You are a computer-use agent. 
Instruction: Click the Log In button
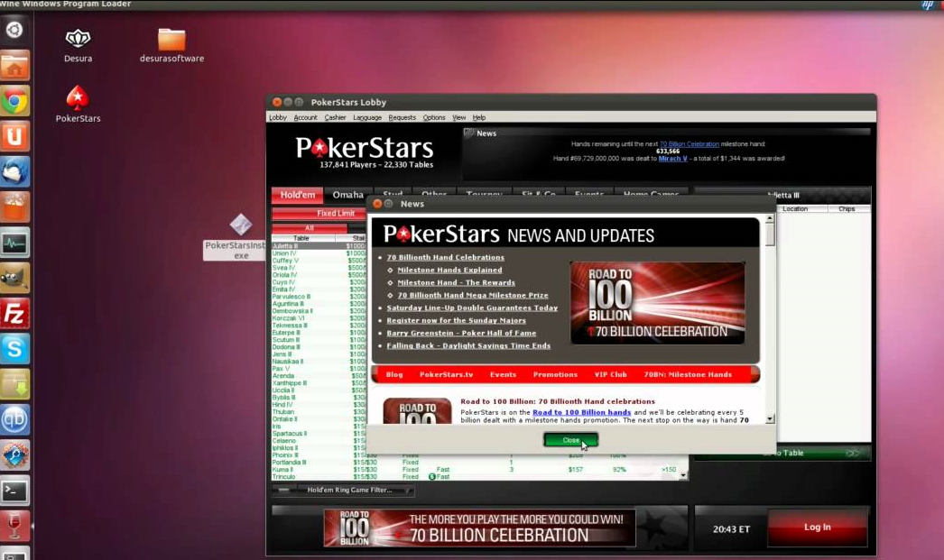coord(817,527)
